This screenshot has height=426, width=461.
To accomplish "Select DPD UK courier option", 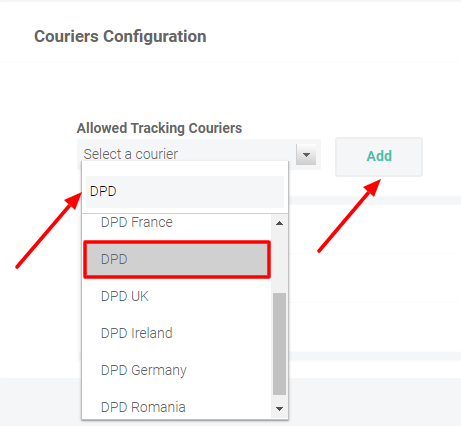I will click(x=177, y=296).
